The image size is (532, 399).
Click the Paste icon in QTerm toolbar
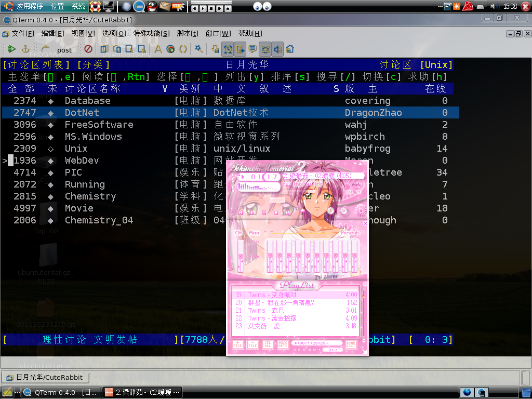117,49
